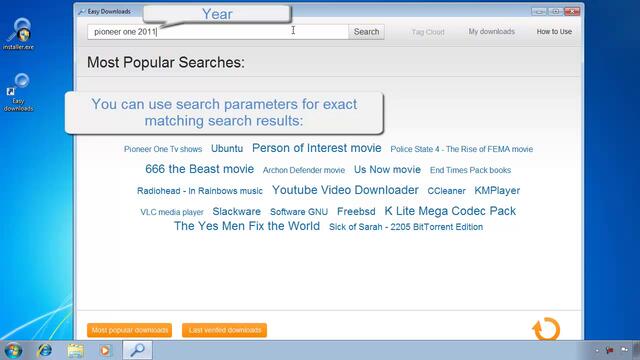Select Youtube Video Downloader tag
Image resolution: width=640 pixels, height=360 pixels.
point(345,190)
